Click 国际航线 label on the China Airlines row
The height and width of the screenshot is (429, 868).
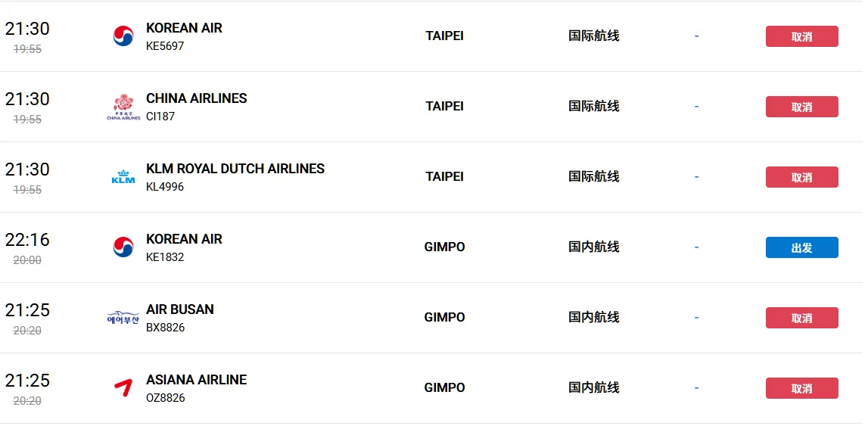point(593,106)
